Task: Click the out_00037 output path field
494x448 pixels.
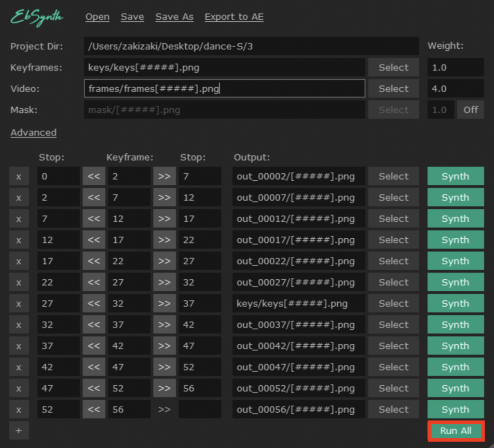Action: [x=298, y=325]
